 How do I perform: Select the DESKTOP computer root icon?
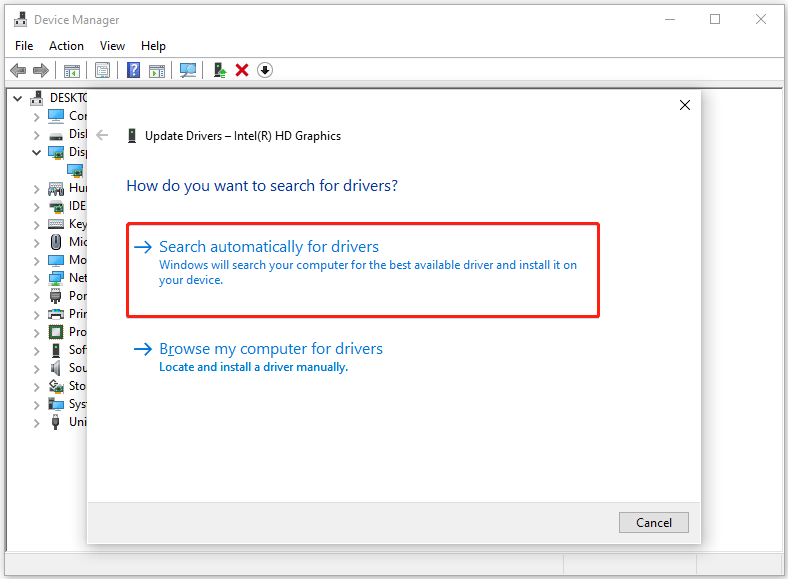tap(36, 98)
